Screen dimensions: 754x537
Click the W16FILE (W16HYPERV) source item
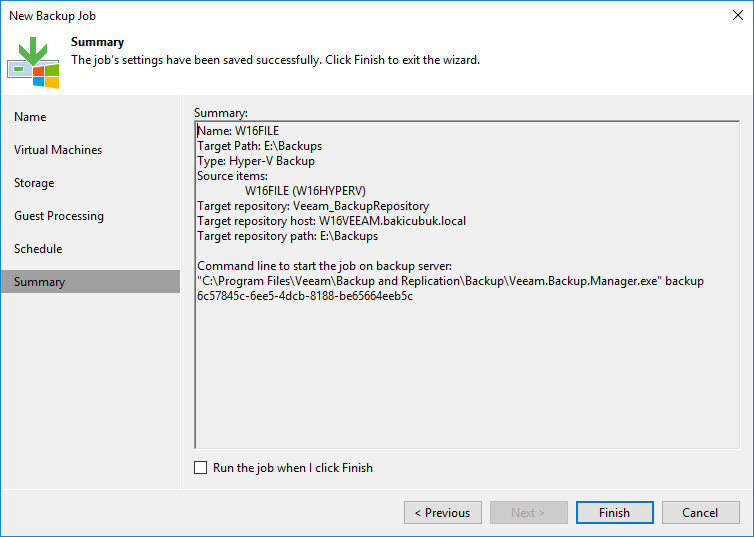pyautogui.click(x=305, y=191)
